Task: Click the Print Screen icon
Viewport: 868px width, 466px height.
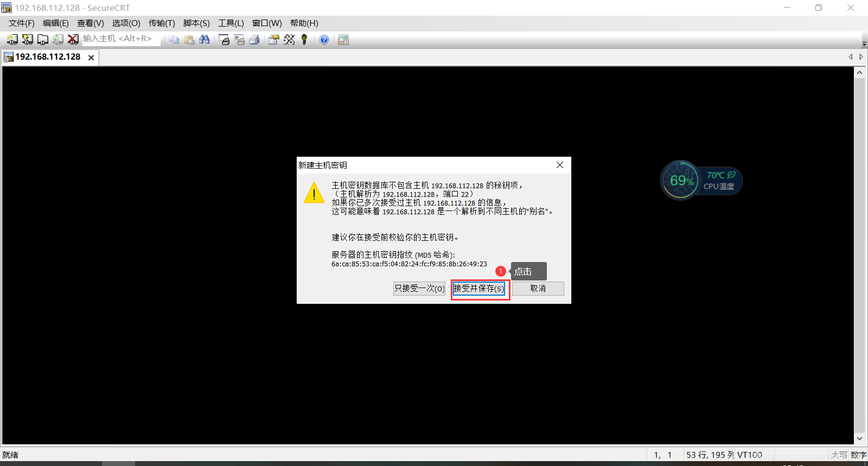Action: click(x=224, y=40)
